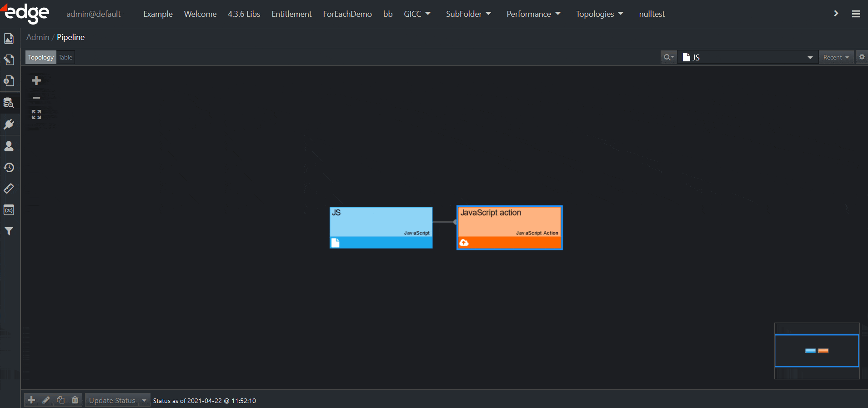The image size is (868, 408).
Task: Open the filter funnel icon in sidebar
Action: point(9,231)
